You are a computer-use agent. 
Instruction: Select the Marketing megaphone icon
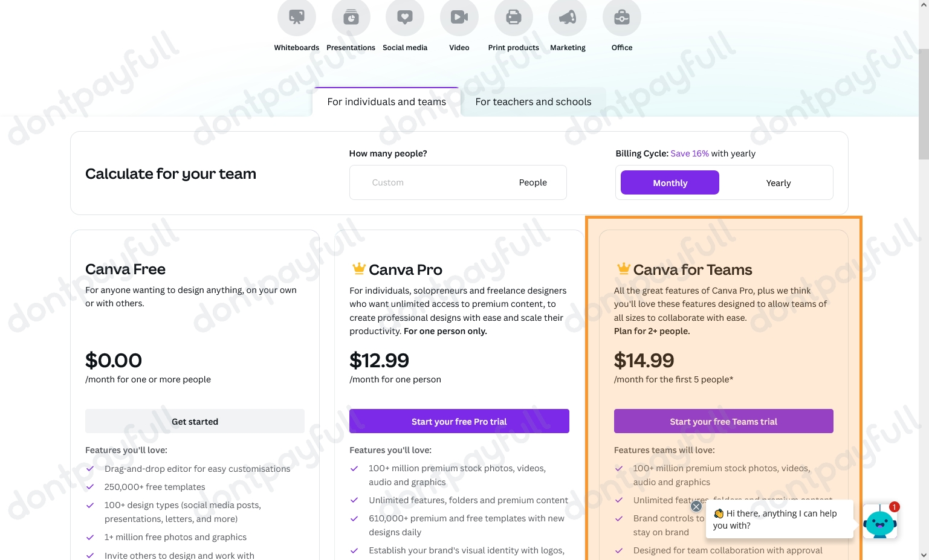568,17
